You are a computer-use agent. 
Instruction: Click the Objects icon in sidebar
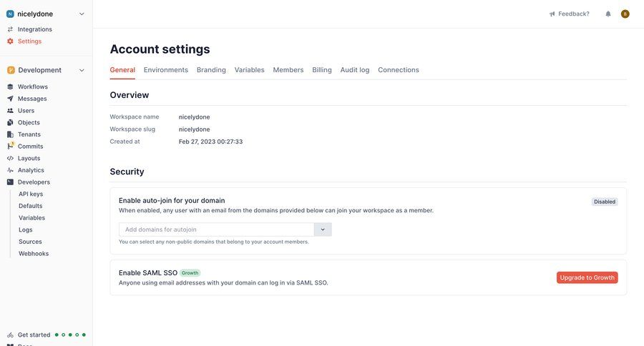[10, 123]
